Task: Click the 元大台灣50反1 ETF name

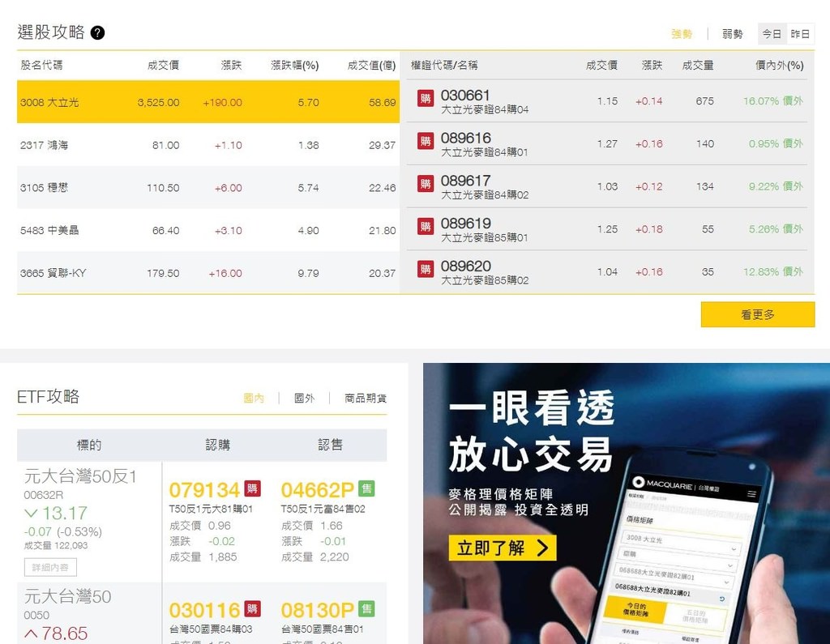Action: click(x=80, y=477)
